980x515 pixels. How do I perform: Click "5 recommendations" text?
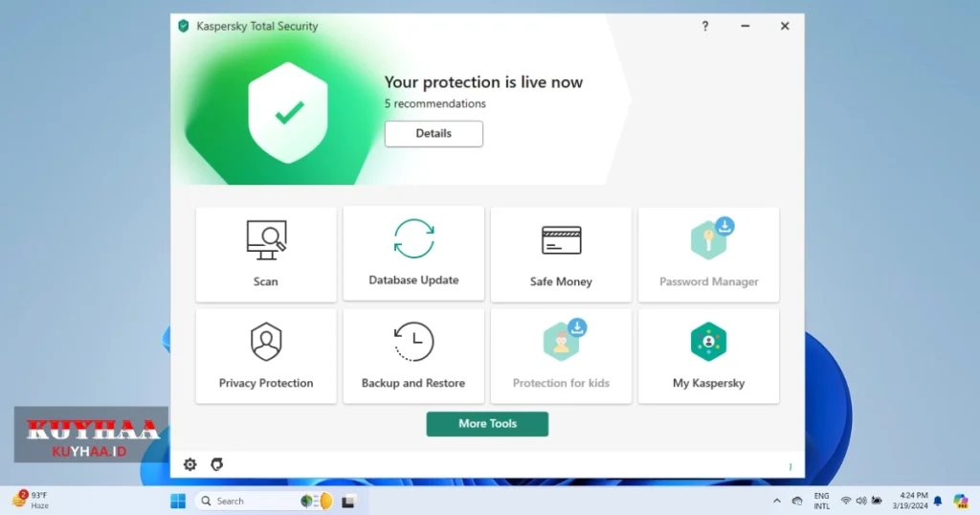pyautogui.click(x=435, y=103)
